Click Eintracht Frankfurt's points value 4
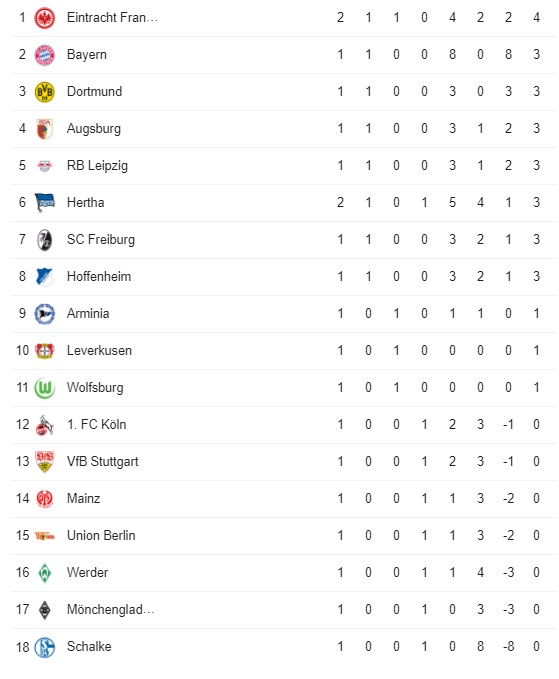Viewport: 559px width, 679px height. (x=536, y=17)
